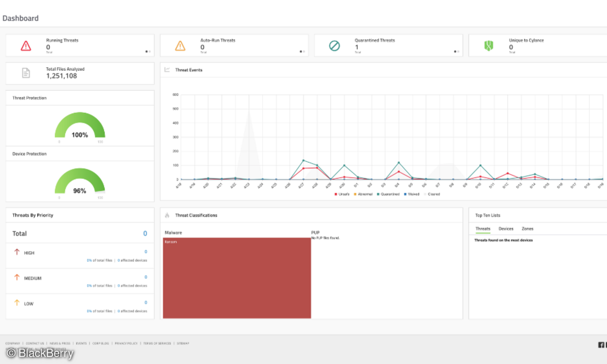Click the MEDIUM priority count 0
607x364 pixels.
coord(146,277)
